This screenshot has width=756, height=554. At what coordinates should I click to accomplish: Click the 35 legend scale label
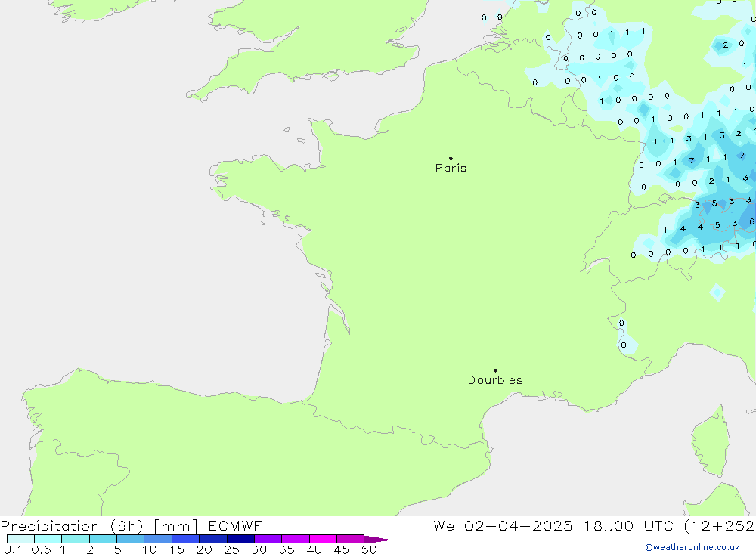coord(287,549)
